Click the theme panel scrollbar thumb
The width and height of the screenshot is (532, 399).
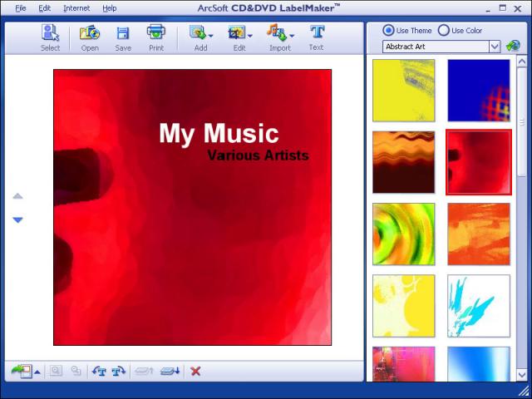[521, 121]
